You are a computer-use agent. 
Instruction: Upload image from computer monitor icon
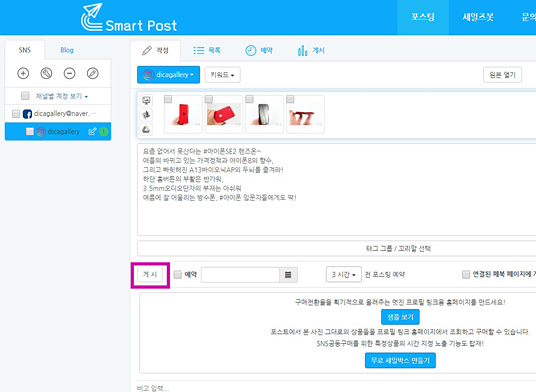[146, 100]
